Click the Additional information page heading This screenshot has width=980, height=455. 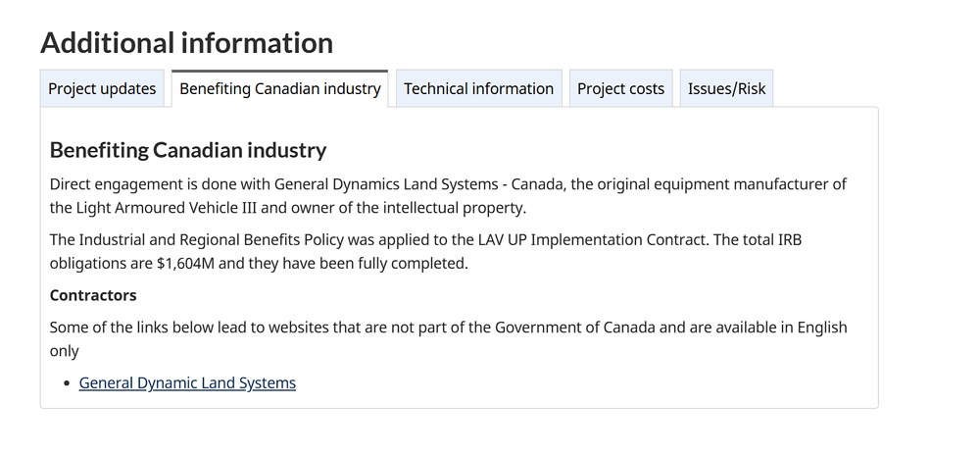point(186,43)
